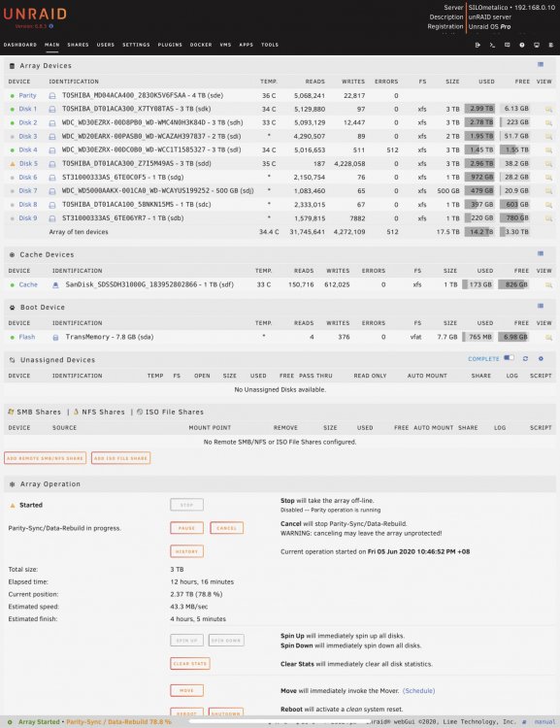Open the Tools menu tab
This screenshot has width=560, height=728.
[270, 45]
